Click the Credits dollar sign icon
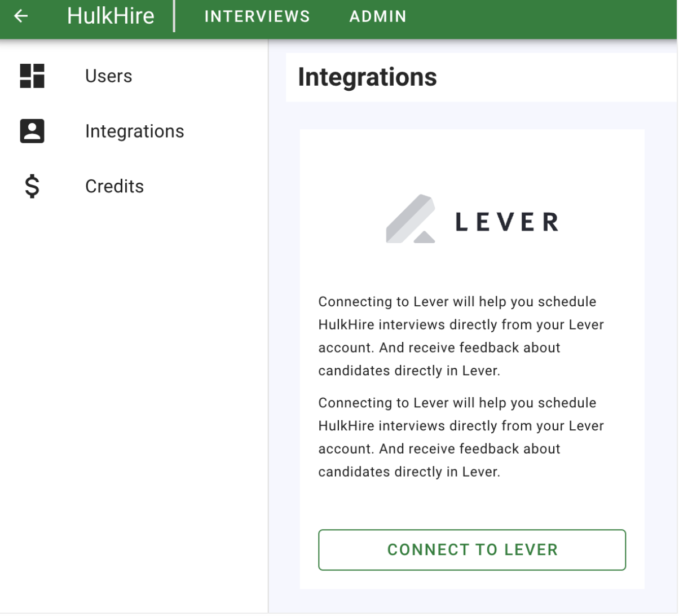Viewport: 679px width, 616px height. (32, 186)
